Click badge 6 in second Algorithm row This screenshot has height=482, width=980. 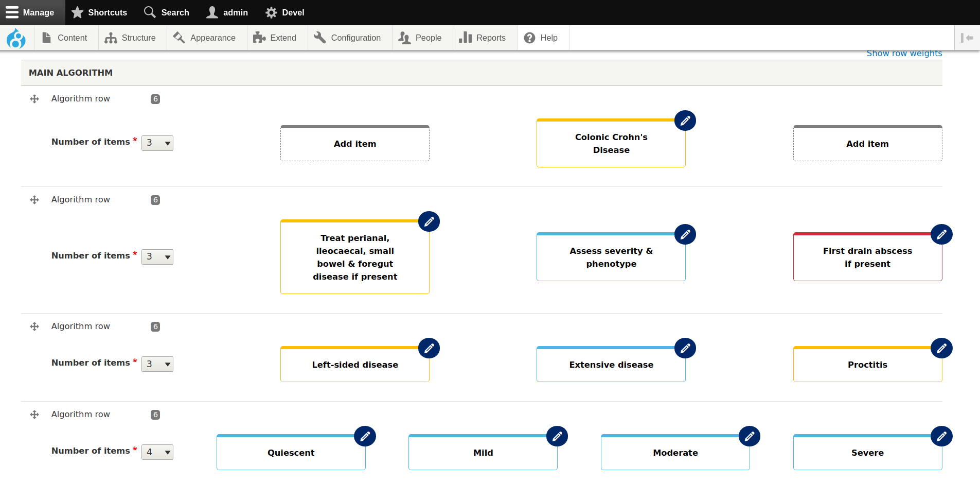[155, 200]
